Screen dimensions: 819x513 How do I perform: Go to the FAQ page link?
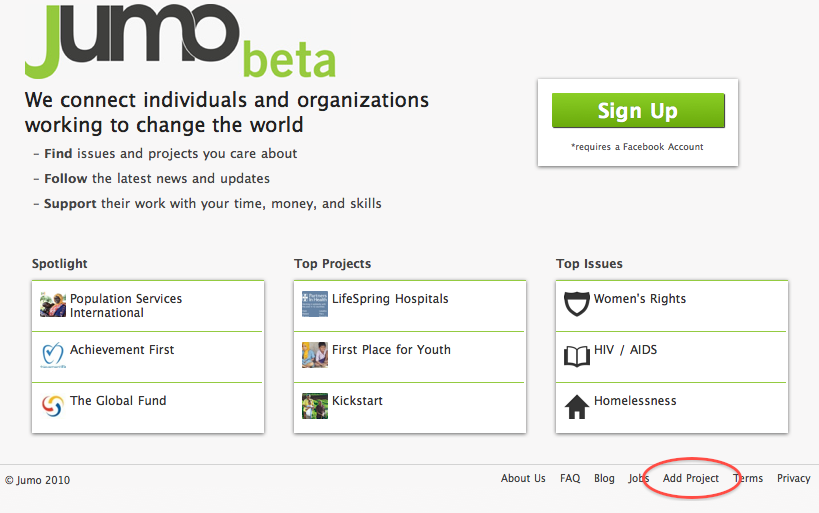(570, 479)
